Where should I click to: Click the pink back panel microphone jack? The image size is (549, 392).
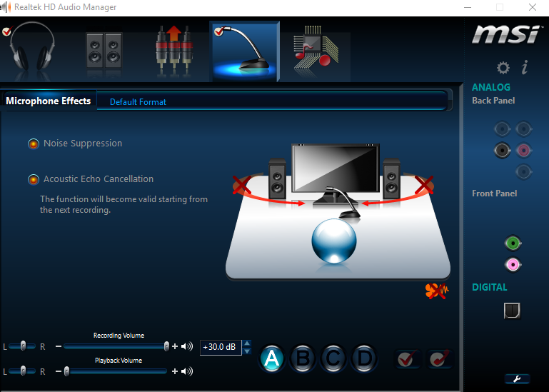coord(523,151)
